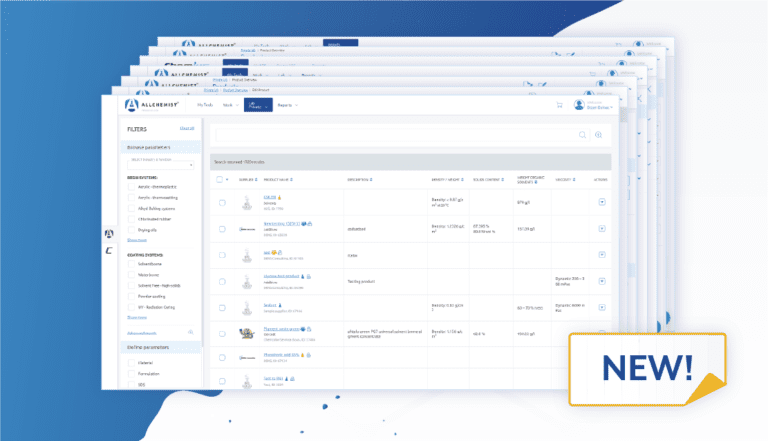Check the Acrylic thermosetting filter
This screenshot has height=441, width=768.
pos(131,197)
